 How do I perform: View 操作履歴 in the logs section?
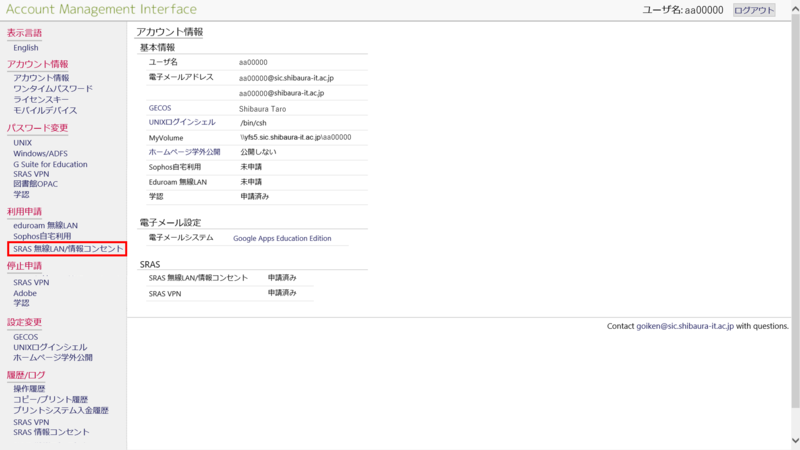coord(29,389)
